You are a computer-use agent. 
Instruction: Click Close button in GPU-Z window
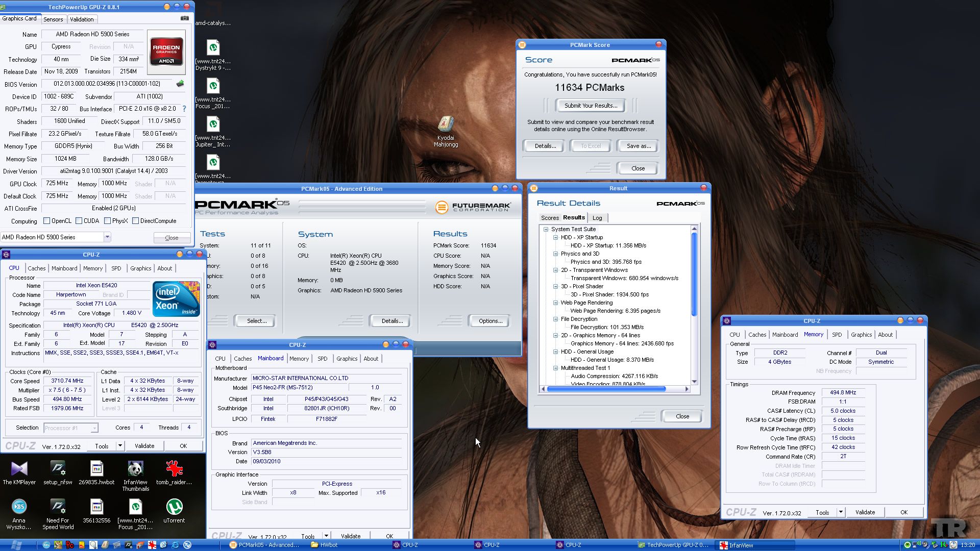click(x=171, y=238)
